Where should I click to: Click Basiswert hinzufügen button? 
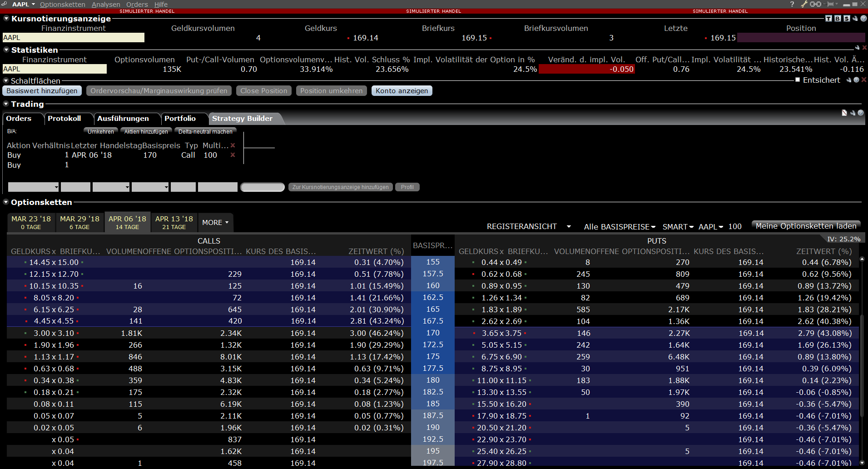pos(42,91)
